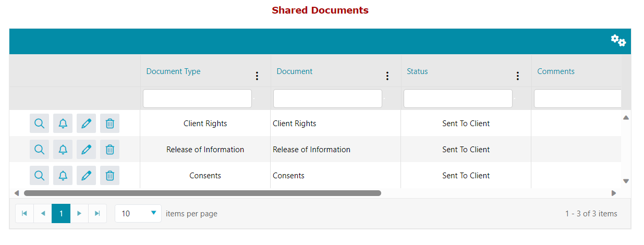Edit the Consents row with pencil icon
This screenshot has height=245, width=644.
click(87, 176)
